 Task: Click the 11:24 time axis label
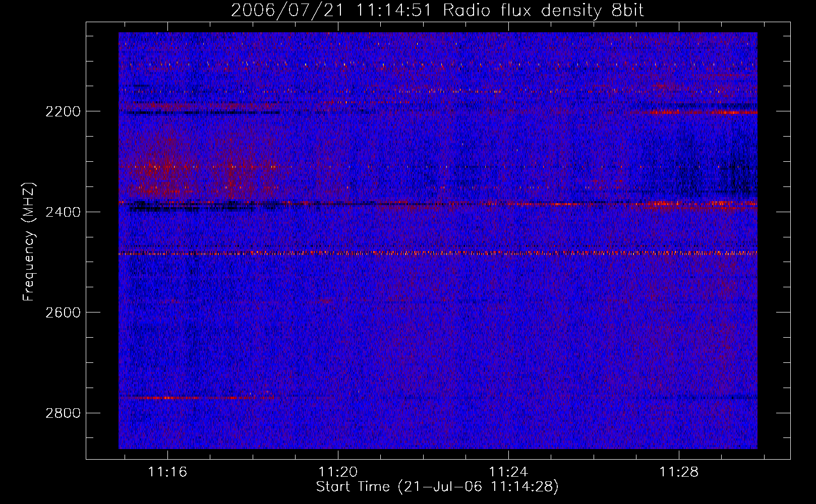click(x=508, y=472)
